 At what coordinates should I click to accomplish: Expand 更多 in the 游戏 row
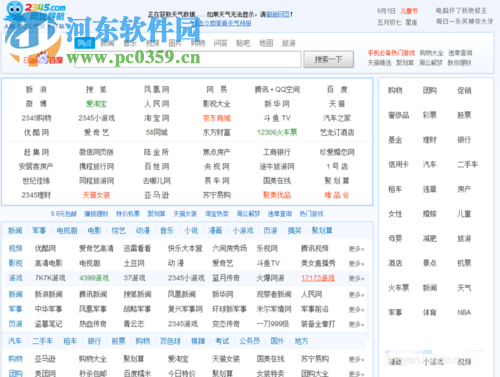(356, 278)
